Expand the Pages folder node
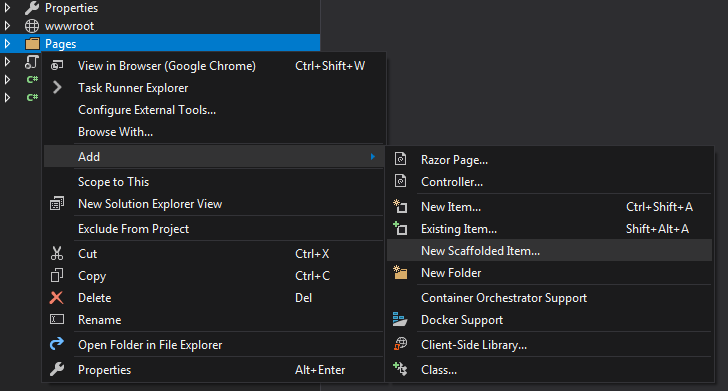The height and width of the screenshot is (391, 728). (x=7, y=44)
